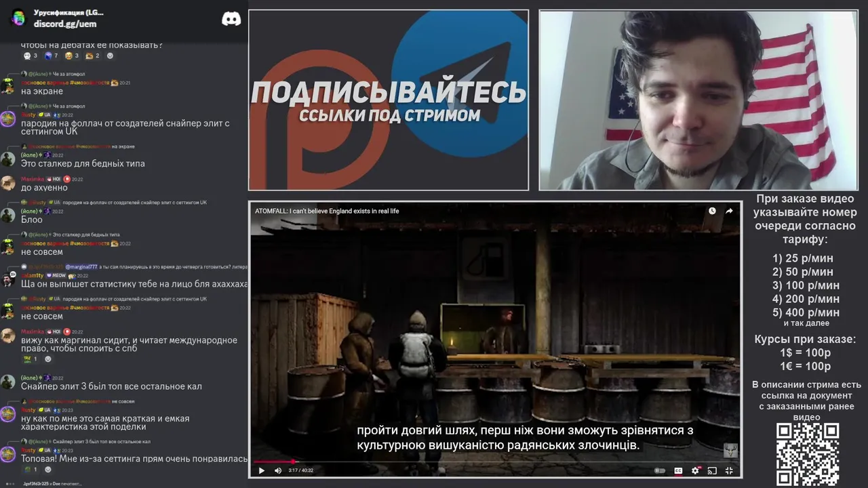Click the avatar next to 'Блоо'
Screen dimensions: 868x488
tap(7, 216)
